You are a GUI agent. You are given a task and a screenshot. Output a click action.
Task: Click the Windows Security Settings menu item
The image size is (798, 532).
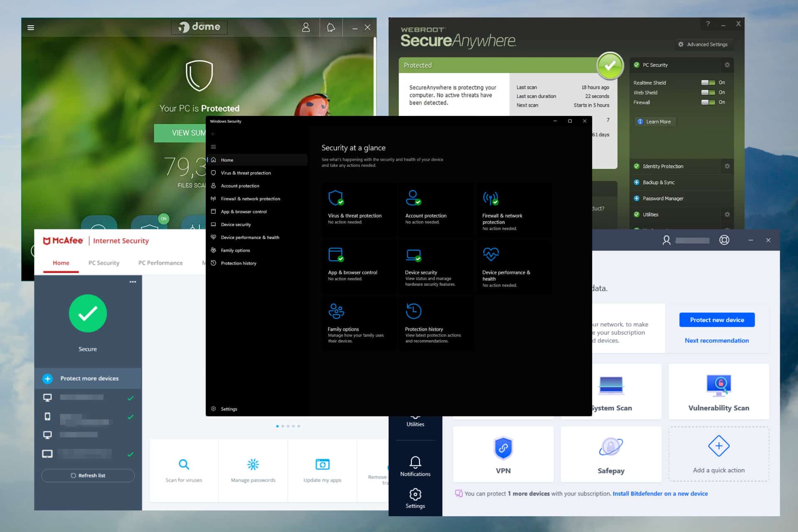[x=229, y=409]
